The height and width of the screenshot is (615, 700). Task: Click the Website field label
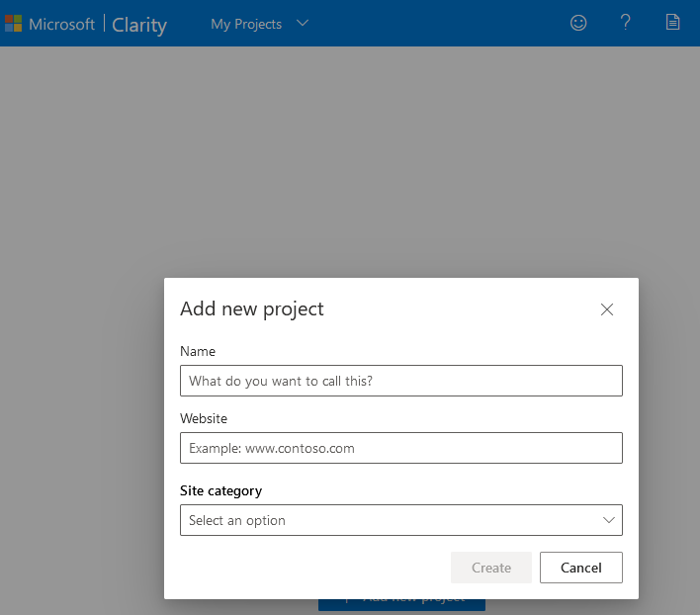(x=204, y=418)
